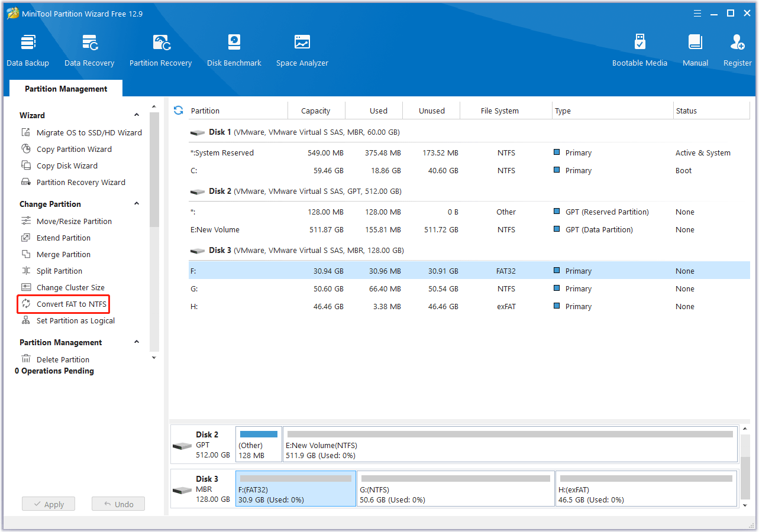Sort by the File System column header
Image resolution: width=759 pixels, height=532 pixels.
pos(506,111)
